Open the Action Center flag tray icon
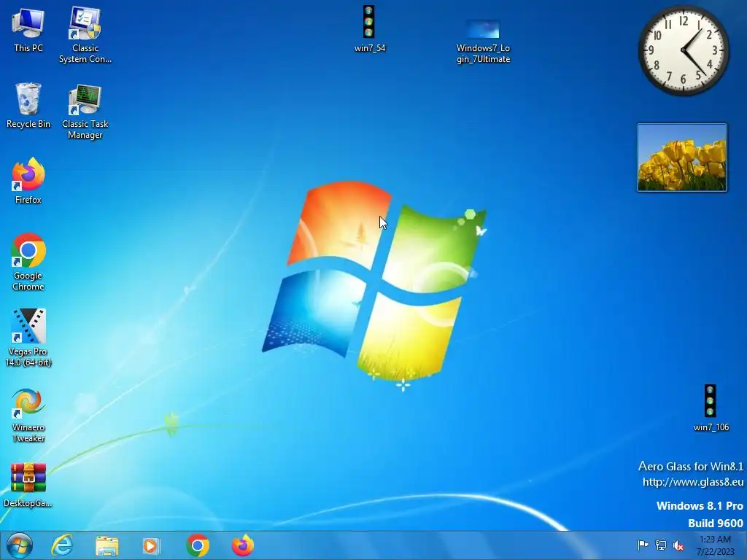The width and height of the screenshot is (747, 560). click(643, 545)
